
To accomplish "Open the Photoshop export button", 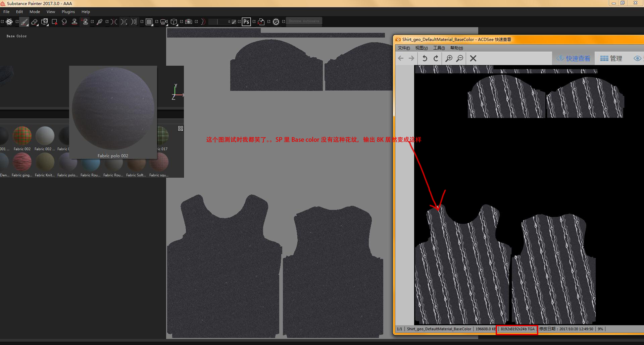I will click(x=246, y=22).
